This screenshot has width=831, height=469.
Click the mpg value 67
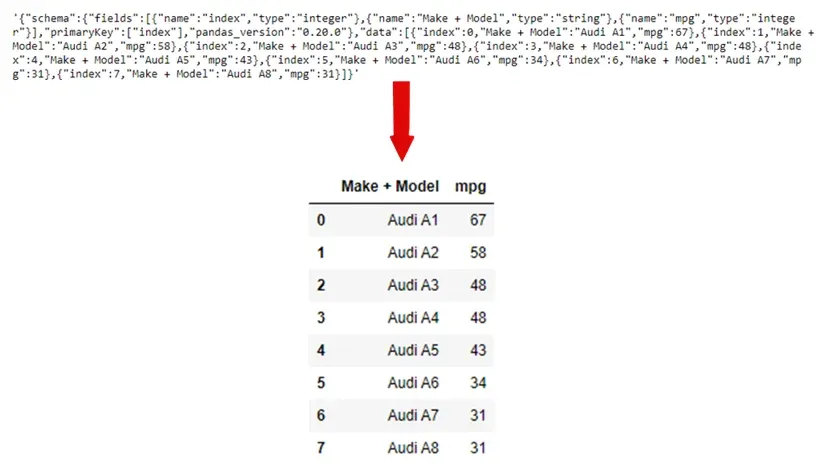tap(475, 221)
